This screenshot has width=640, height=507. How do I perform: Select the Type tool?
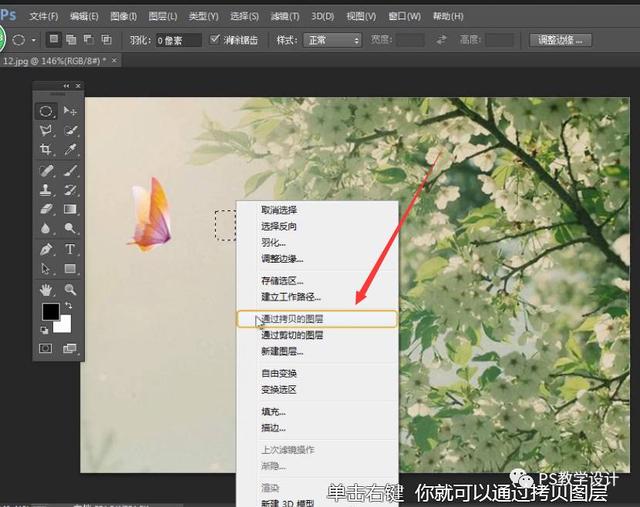coord(70,249)
